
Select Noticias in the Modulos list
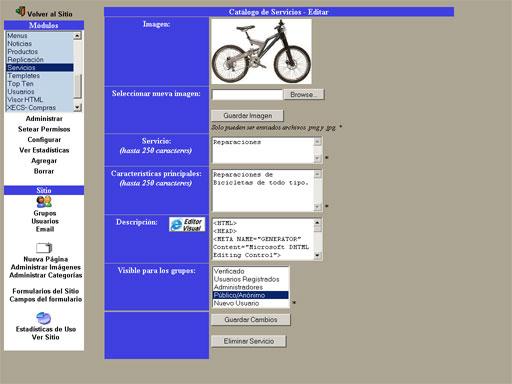(40, 43)
